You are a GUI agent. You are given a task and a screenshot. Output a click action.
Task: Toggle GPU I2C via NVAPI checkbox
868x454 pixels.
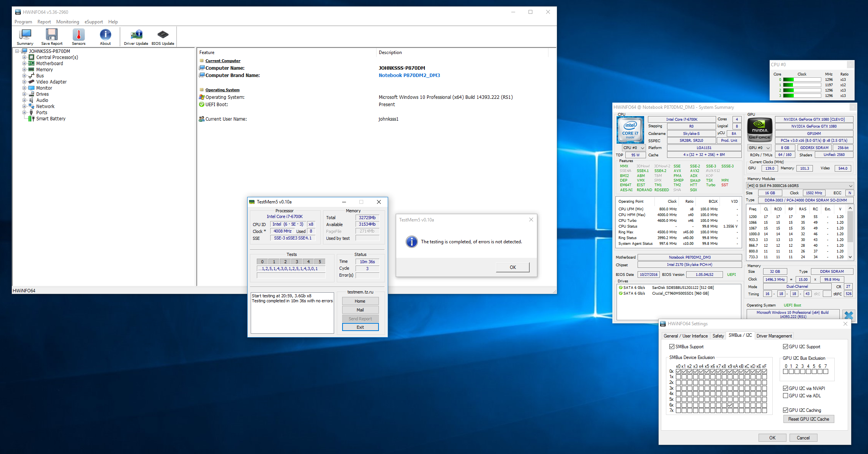pos(785,388)
